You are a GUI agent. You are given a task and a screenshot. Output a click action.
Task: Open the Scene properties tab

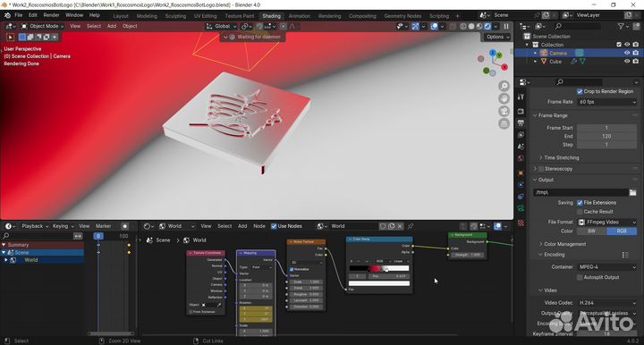(x=521, y=147)
